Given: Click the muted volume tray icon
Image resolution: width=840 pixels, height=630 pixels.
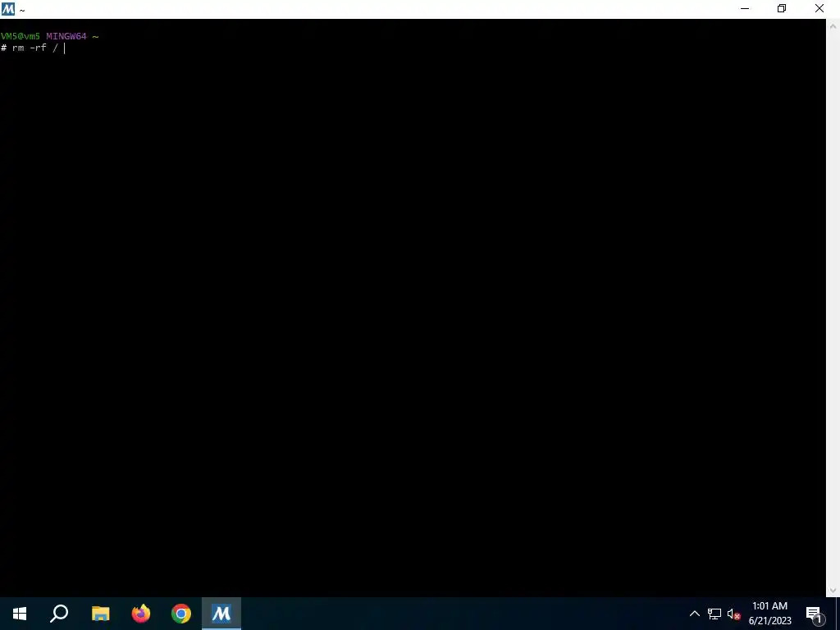Looking at the screenshot, I should point(733,614).
